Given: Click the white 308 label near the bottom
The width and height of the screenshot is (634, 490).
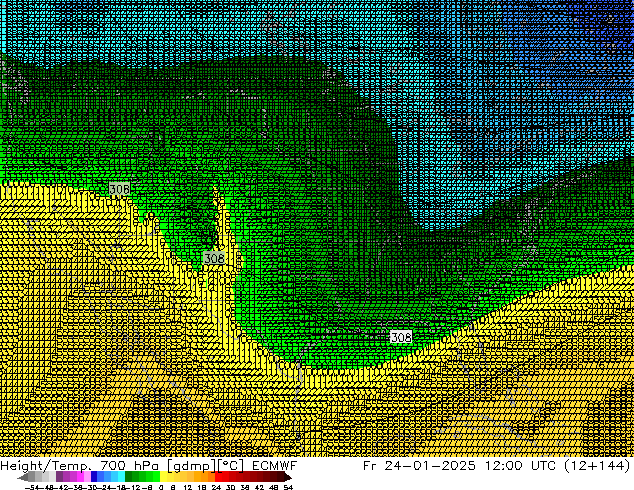Looking at the screenshot, I should (x=401, y=337).
